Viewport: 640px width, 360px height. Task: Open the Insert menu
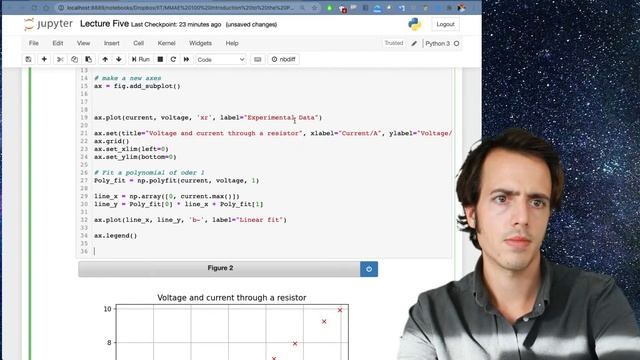click(x=111, y=43)
